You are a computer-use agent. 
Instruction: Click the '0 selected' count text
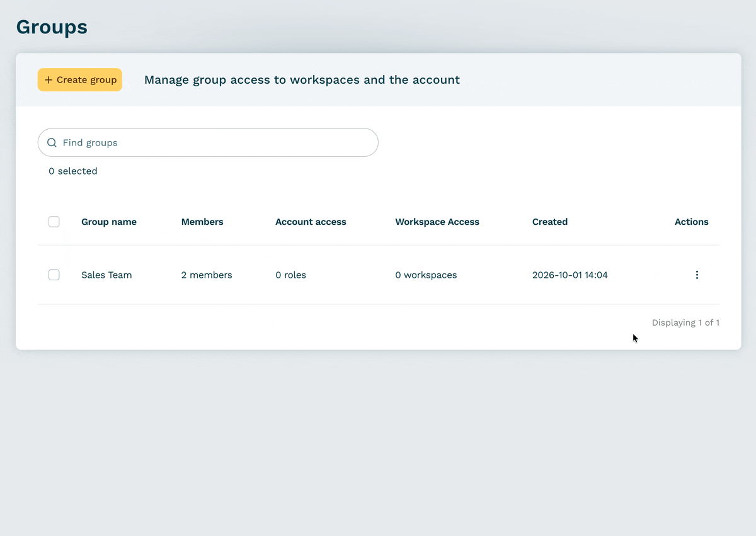point(73,171)
